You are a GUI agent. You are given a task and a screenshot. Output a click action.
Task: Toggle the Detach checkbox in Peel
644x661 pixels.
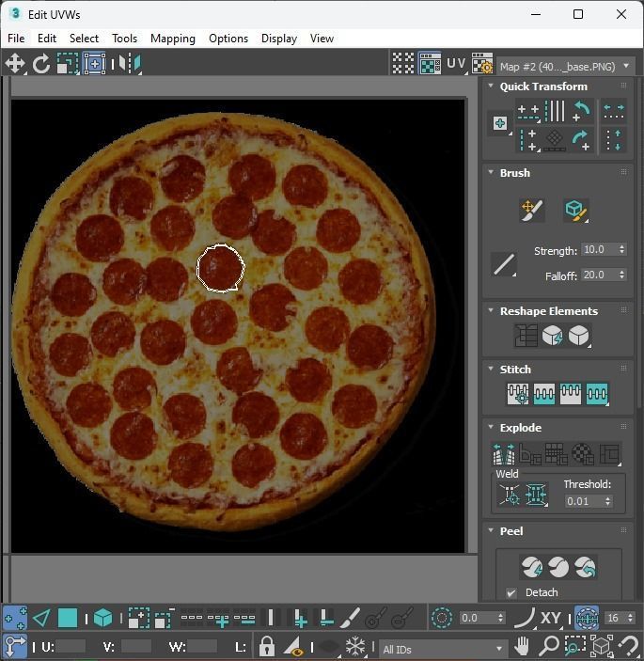point(511,593)
